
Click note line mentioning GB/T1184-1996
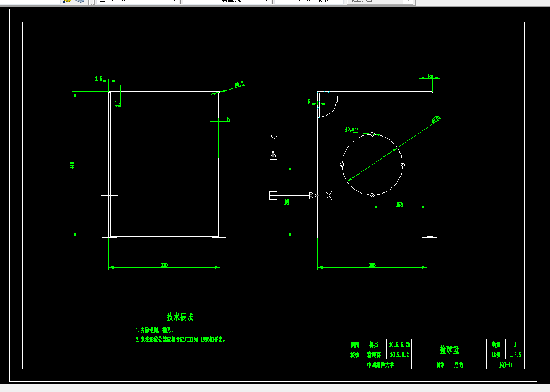tap(180, 339)
